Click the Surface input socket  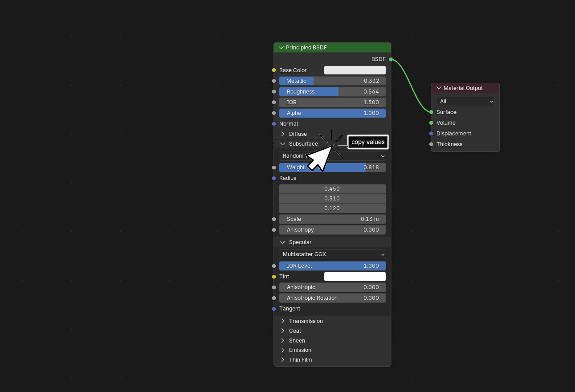click(x=431, y=112)
